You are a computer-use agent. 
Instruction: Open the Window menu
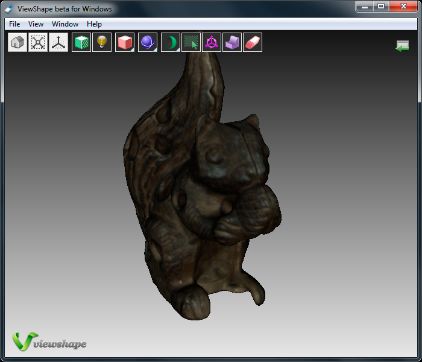(x=65, y=24)
